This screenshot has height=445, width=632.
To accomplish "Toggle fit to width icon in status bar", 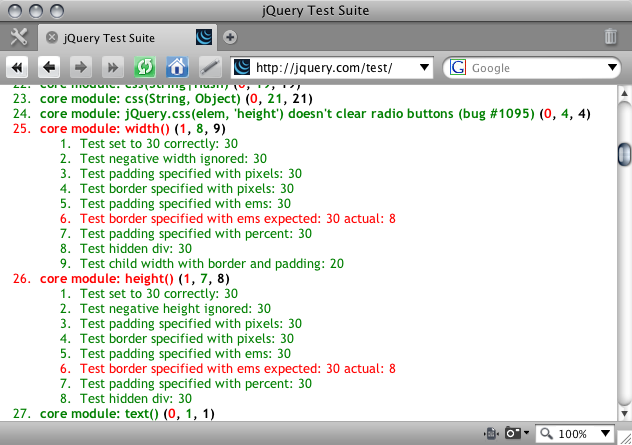I will pyautogui.click(x=490, y=434).
